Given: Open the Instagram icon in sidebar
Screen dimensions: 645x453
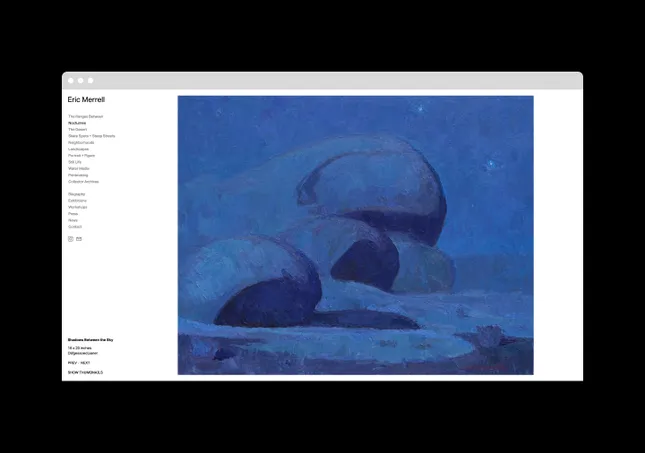Looking at the screenshot, I should (70, 239).
